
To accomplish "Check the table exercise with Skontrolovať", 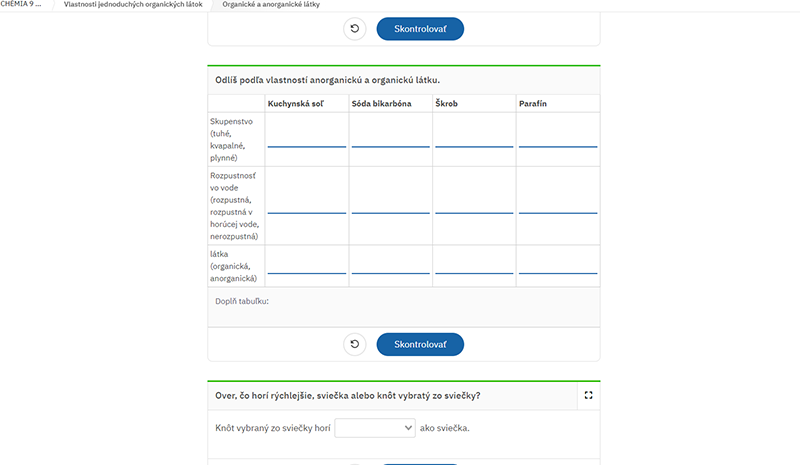I will point(420,344).
